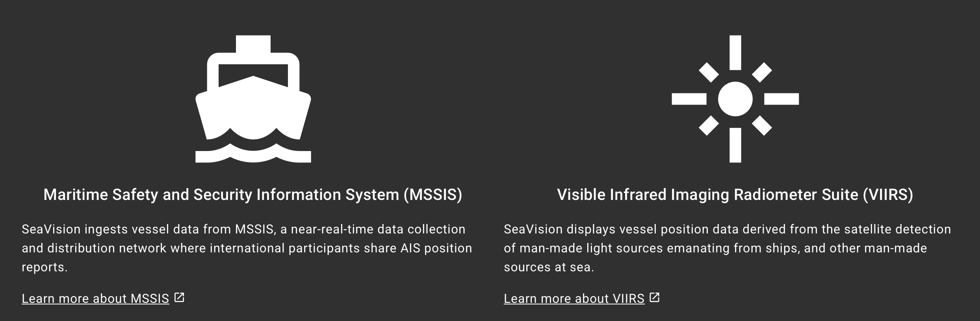Screen dimensions: 980x321
Task: Click the top vertical ray of VIIRS icon
Action: pos(735,53)
